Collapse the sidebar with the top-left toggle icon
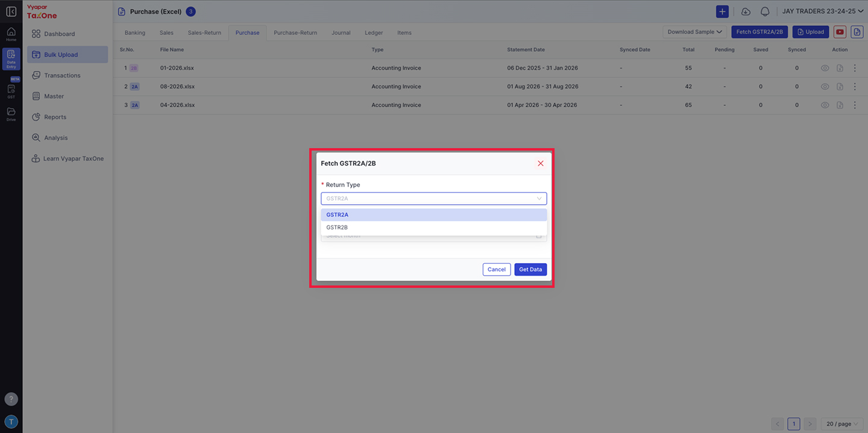 [11, 11]
